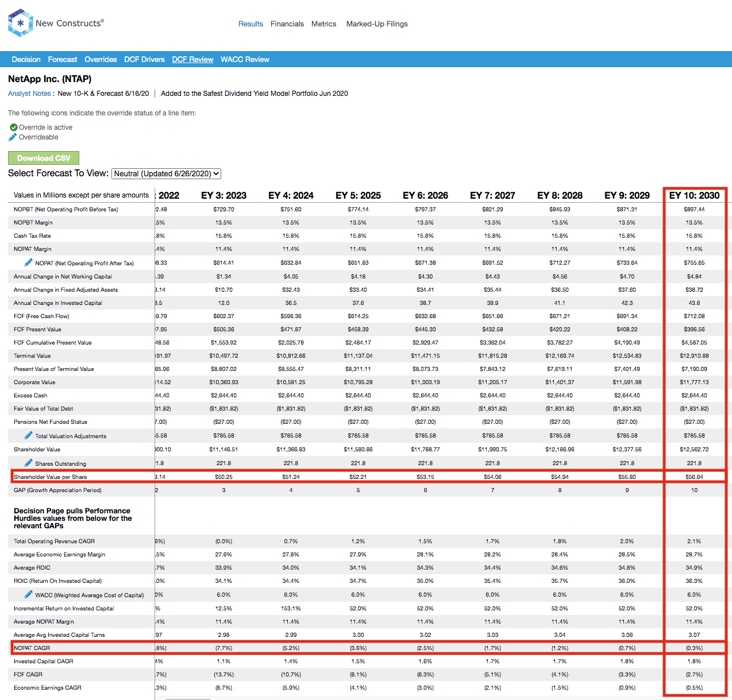Click the (0.3%) NOPAT CAGR cell
Viewport: 732px width, 700px height.
(x=694, y=648)
